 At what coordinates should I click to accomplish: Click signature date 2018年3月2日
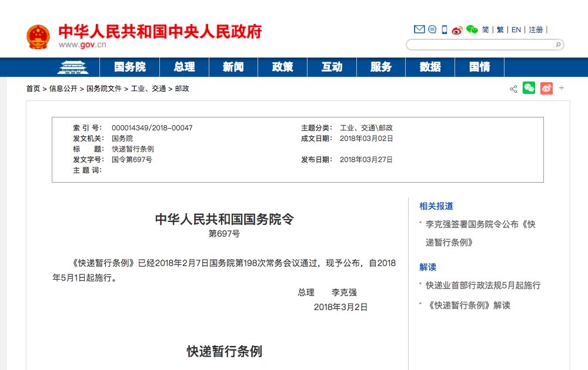(340, 307)
